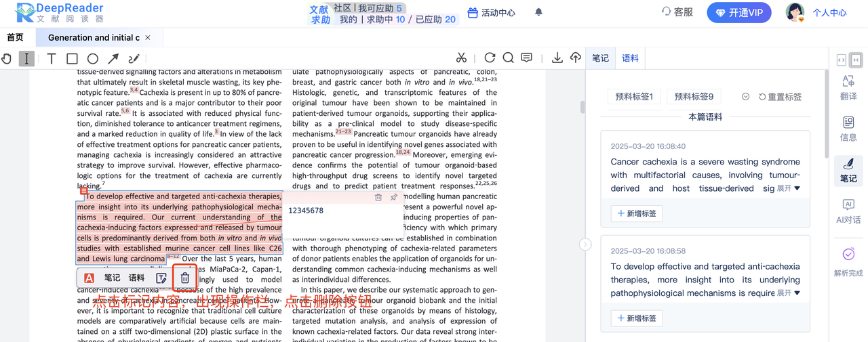This screenshot has width=868, height=342.
Task: Click the 本篇语料 section heading
Action: (705, 117)
